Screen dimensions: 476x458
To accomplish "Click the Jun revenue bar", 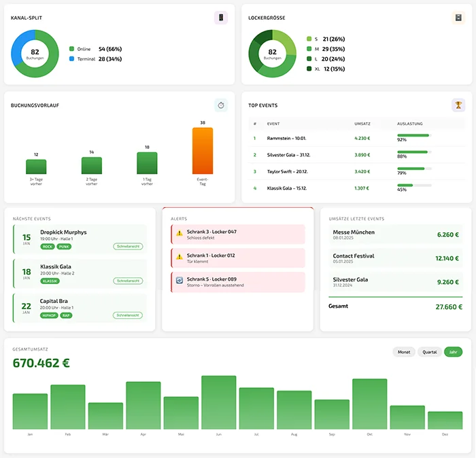I will click(x=218, y=402).
